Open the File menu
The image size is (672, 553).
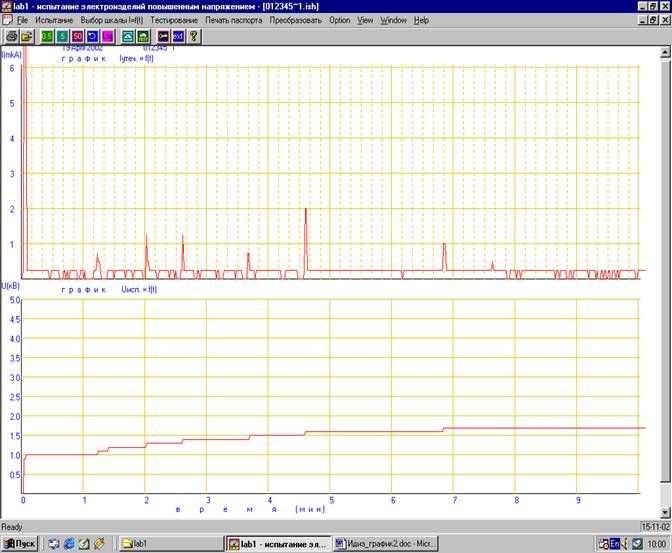tap(22, 20)
